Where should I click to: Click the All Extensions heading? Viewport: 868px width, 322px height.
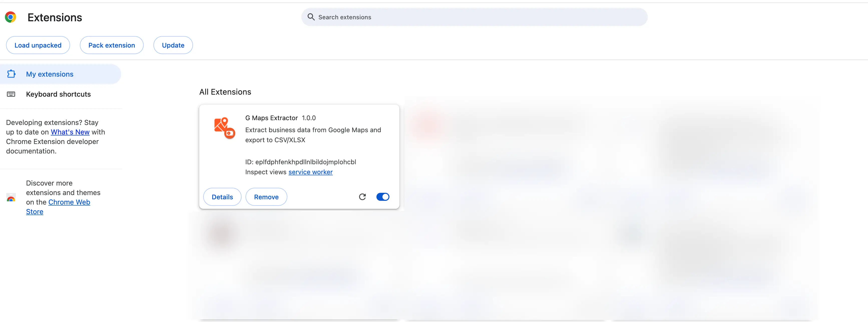(x=225, y=92)
